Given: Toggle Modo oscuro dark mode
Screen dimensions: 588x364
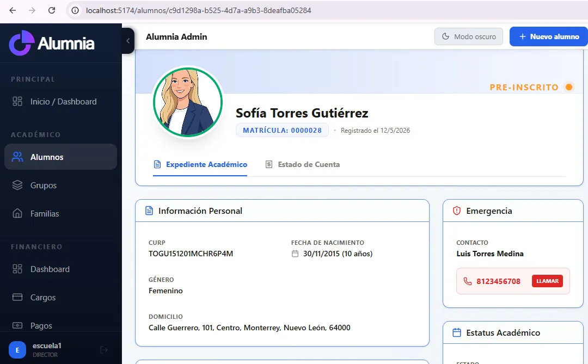Looking at the screenshot, I should point(468,37).
